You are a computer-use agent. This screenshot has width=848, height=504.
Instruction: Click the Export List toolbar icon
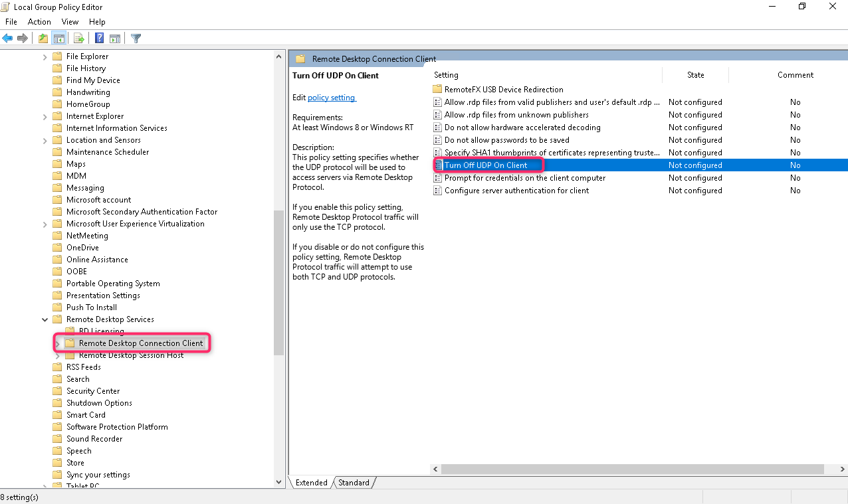(78, 38)
